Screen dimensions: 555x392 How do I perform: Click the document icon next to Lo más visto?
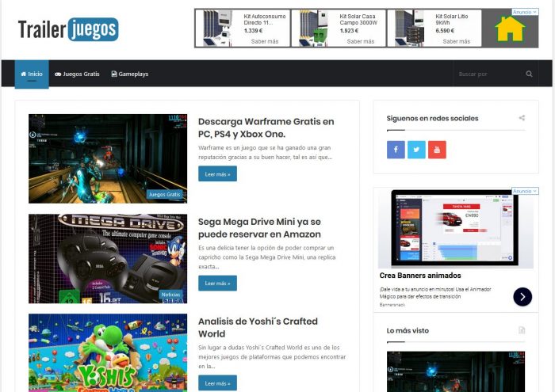pyautogui.click(x=521, y=330)
